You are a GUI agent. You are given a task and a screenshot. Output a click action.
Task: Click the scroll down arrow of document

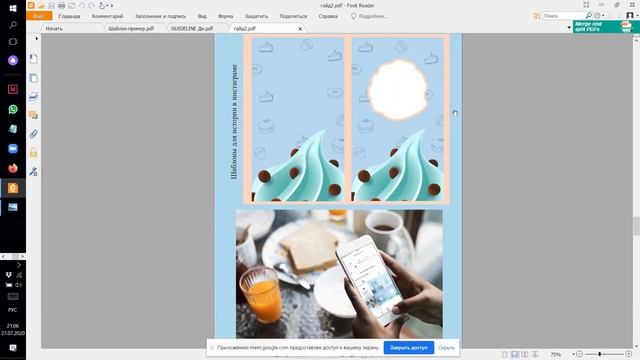coord(636,346)
